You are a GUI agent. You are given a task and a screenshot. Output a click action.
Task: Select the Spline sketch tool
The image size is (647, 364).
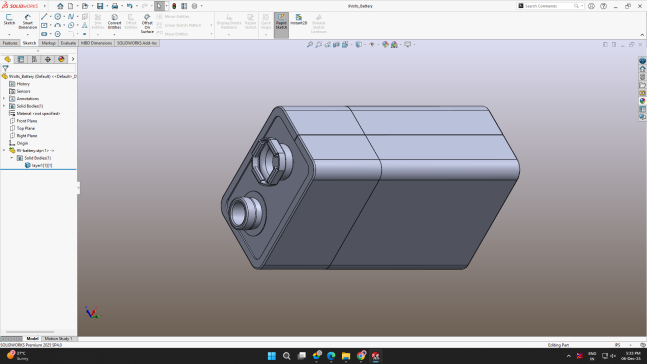point(71,17)
